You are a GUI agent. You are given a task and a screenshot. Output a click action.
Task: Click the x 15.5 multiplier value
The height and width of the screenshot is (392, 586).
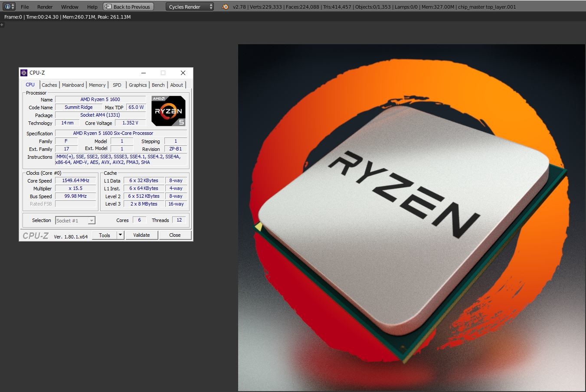75,188
